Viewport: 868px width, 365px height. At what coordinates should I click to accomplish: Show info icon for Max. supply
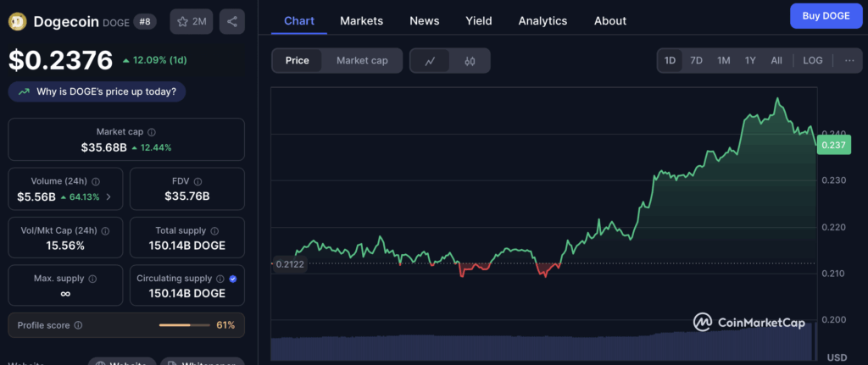pyautogui.click(x=93, y=279)
